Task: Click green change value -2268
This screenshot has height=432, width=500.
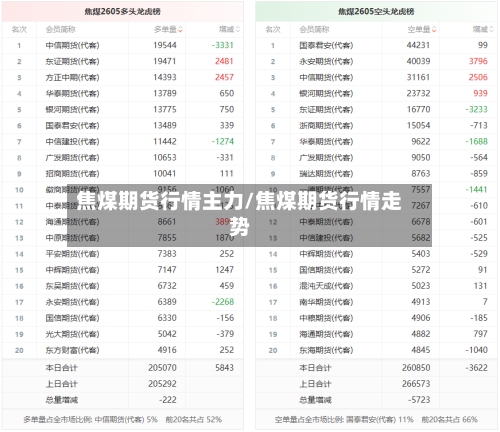Action: [223, 302]
